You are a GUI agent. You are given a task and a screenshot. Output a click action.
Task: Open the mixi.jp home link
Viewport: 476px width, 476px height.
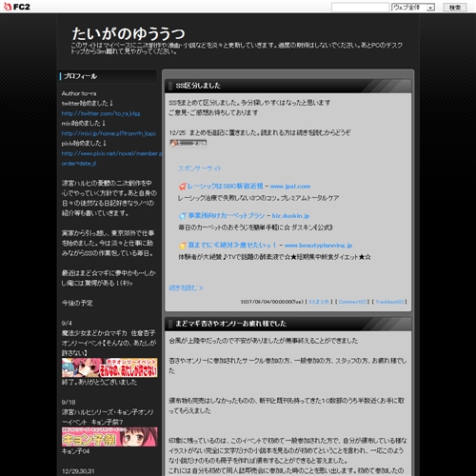point(109,133)
